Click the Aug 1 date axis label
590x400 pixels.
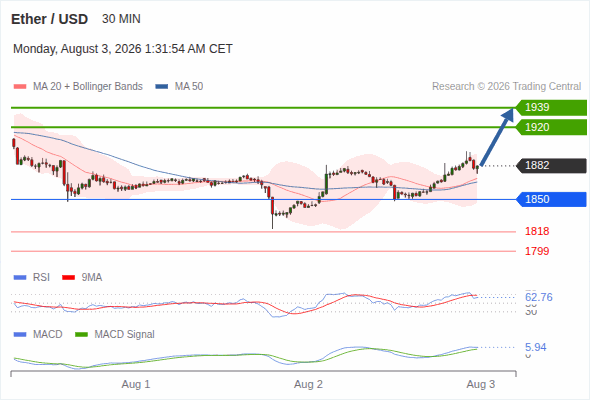136,384
